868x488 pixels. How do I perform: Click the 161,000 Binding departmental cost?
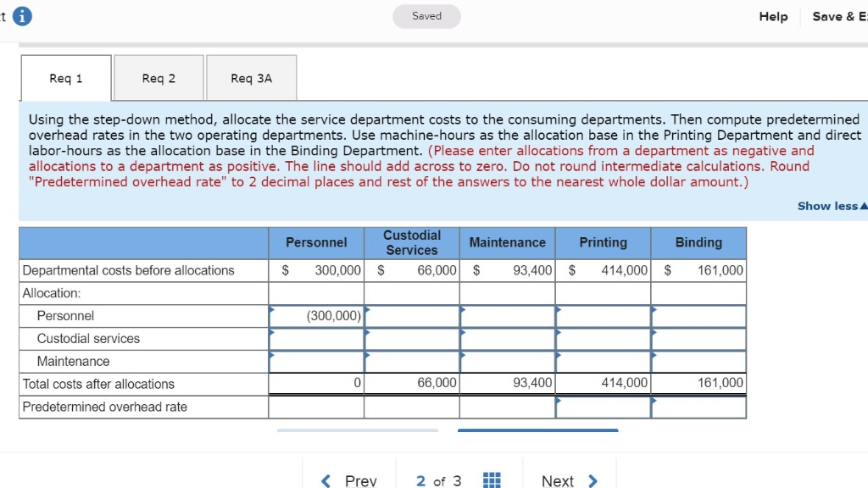(721, 270)
